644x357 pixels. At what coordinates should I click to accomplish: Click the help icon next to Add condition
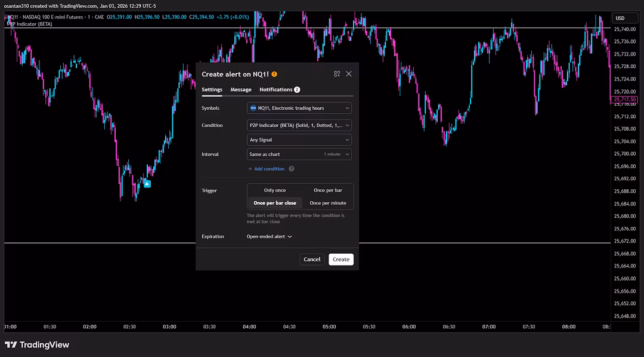point(292,169)
